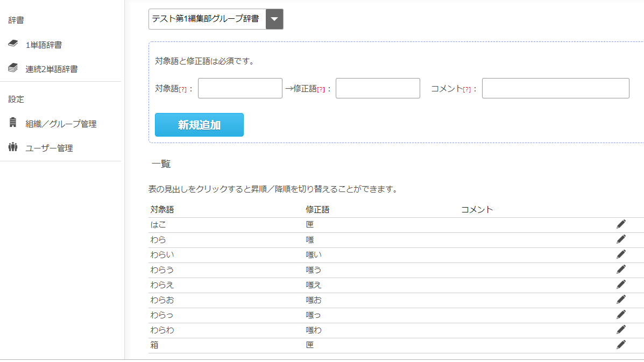Click edit pencil for わらい row
644x362 pixels.
(x=621, y=254)
